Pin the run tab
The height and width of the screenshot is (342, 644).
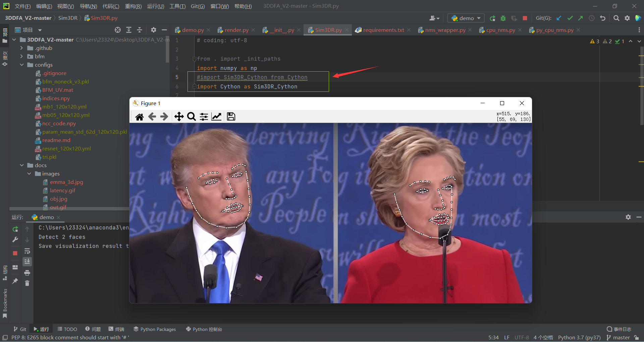[15, 281]
